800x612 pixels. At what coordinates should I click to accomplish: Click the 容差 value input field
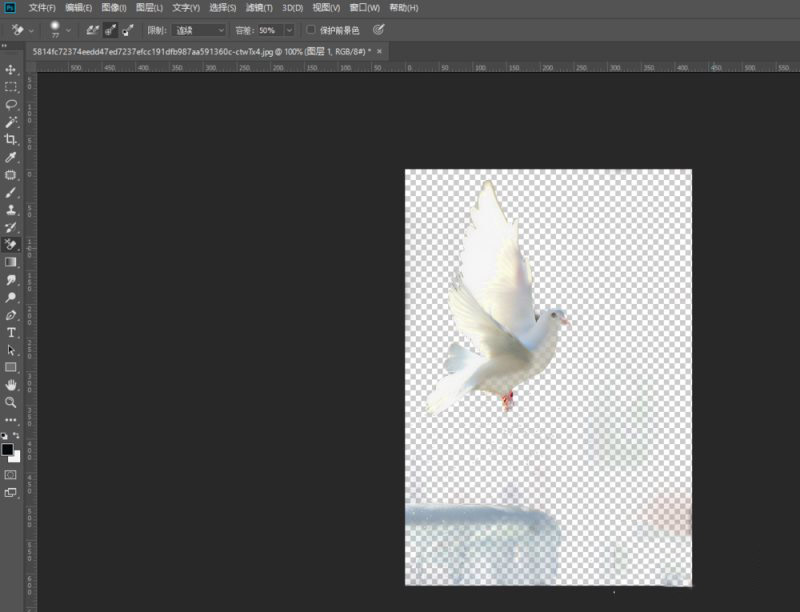(x=269, y=30)
